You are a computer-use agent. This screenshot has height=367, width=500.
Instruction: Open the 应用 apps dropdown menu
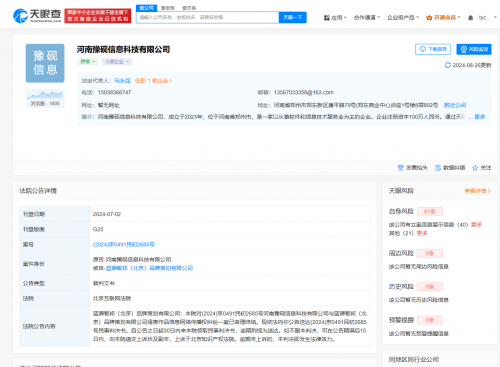[335, 17]
